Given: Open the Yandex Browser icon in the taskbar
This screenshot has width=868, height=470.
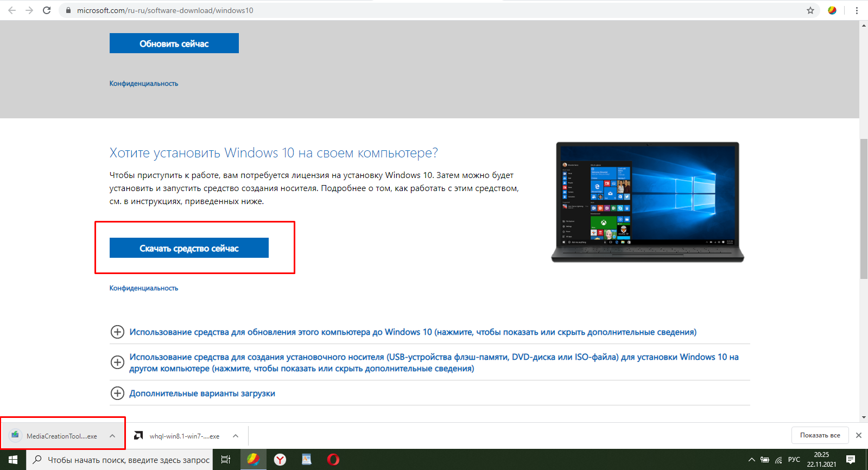Looking at the screenshot, I should pyautogui.click(x=280, y=460).
